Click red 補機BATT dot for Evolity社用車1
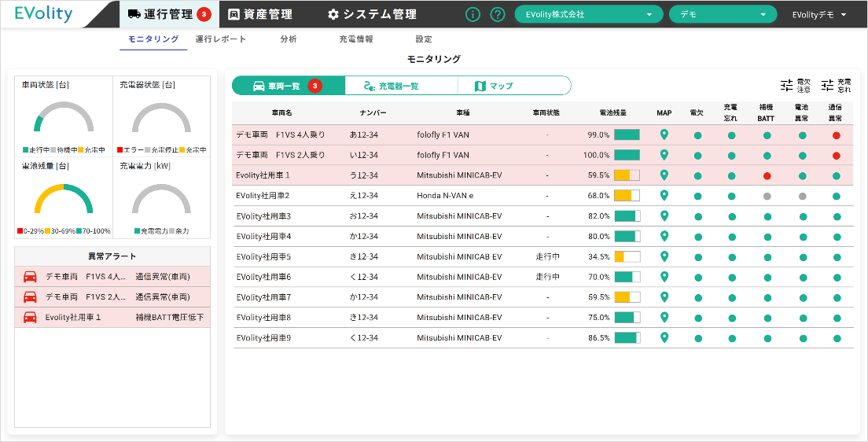The width and height of the screenshot is (868, 442). click(767, 175)
